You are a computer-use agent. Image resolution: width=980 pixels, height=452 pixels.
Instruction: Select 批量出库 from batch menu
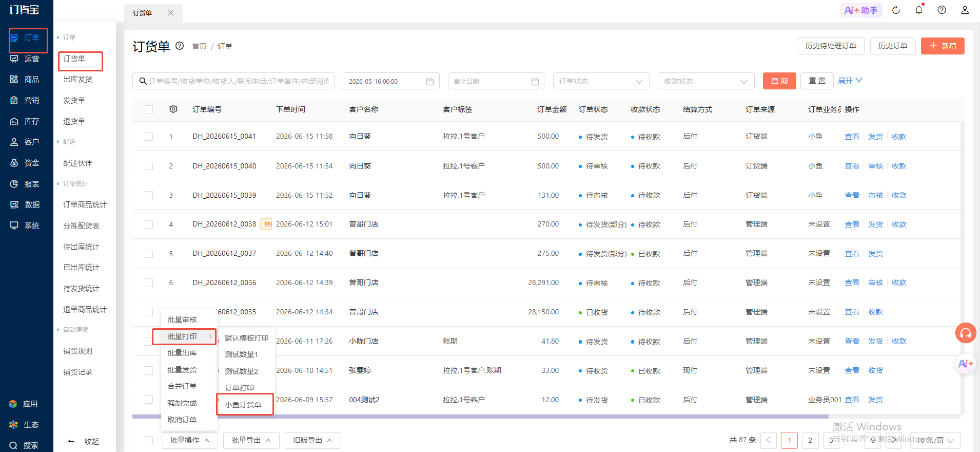(182, 353)
